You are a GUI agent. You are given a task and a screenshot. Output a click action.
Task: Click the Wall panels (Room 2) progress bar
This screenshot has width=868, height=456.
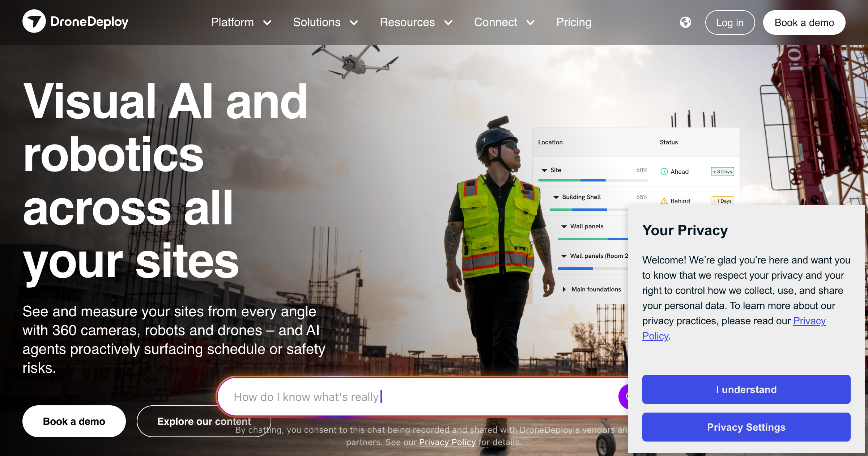coord(593,269)
